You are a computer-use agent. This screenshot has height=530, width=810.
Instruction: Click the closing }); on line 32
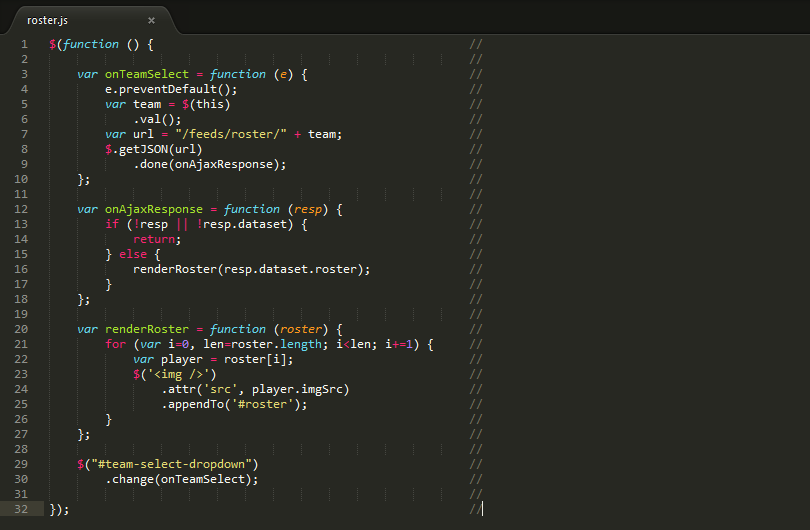pyautogui.click(x=59, y=509)
